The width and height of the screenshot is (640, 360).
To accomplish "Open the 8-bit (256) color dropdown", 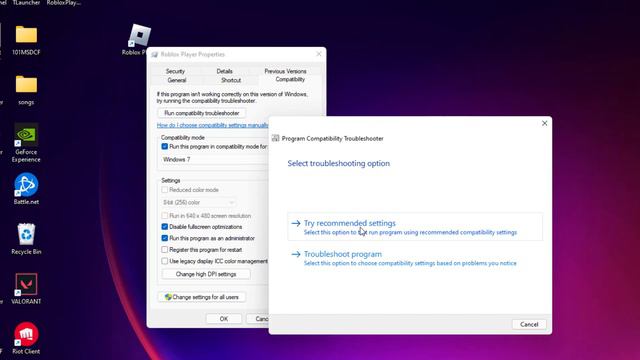I will click(198, 202).
